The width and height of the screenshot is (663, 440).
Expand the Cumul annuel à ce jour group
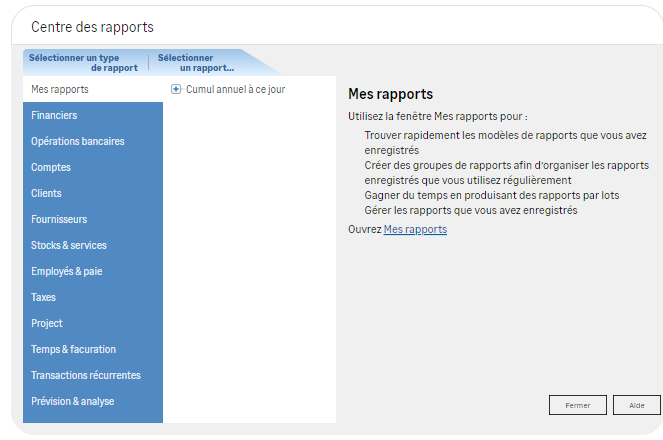click(x=176, y=89)
